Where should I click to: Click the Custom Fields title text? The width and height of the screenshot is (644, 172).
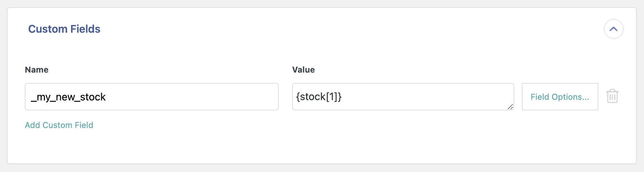[64, 29]
